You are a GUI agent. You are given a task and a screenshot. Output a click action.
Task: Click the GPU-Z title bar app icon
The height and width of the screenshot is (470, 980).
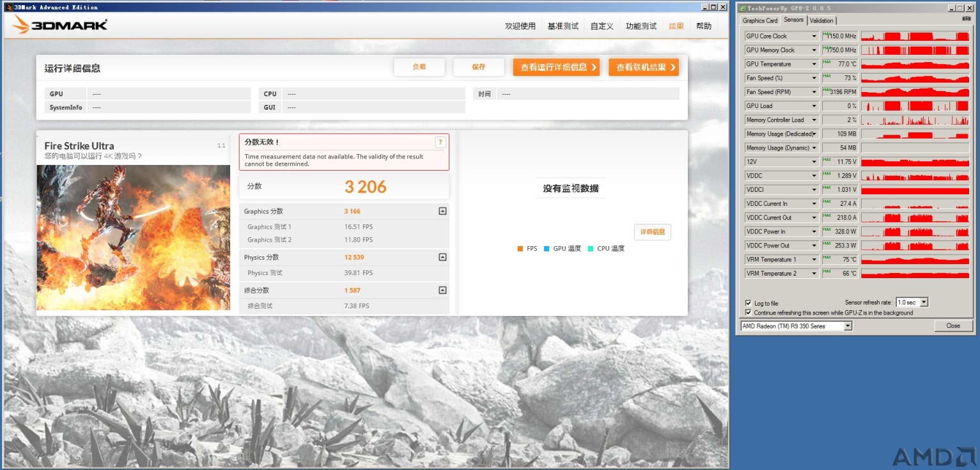click(743, 8)
